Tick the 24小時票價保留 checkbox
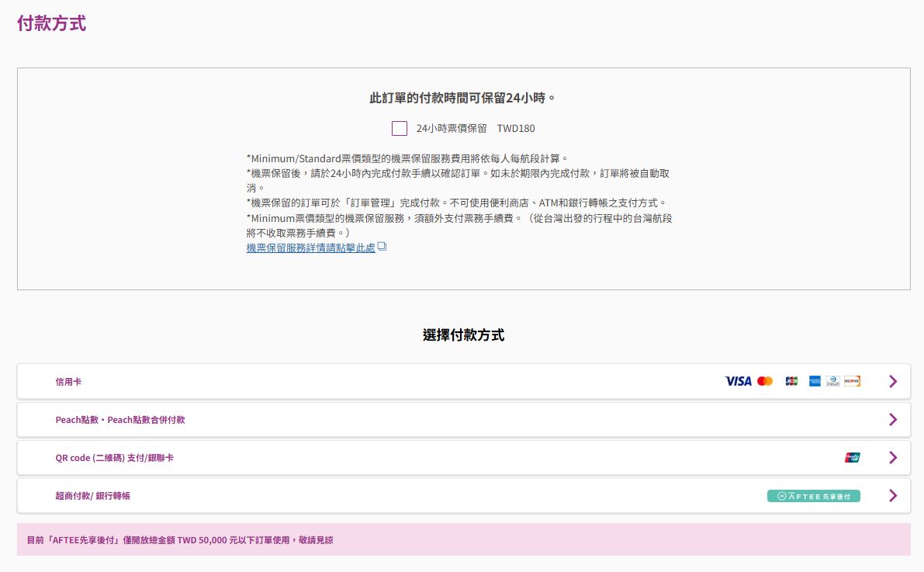This screenshot has height=572, width=924. pos(399,128)
